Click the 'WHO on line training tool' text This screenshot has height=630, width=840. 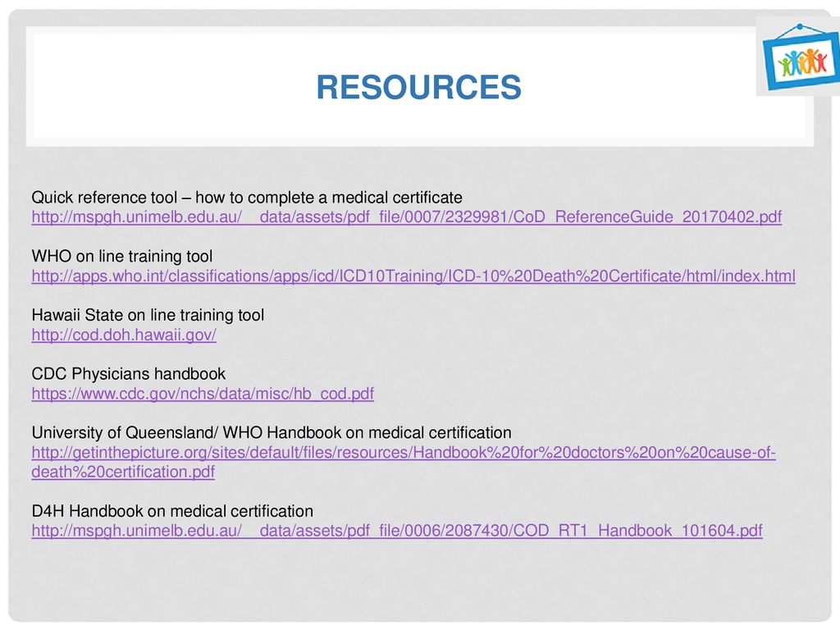pyautogui.click(x=122, y=257)
